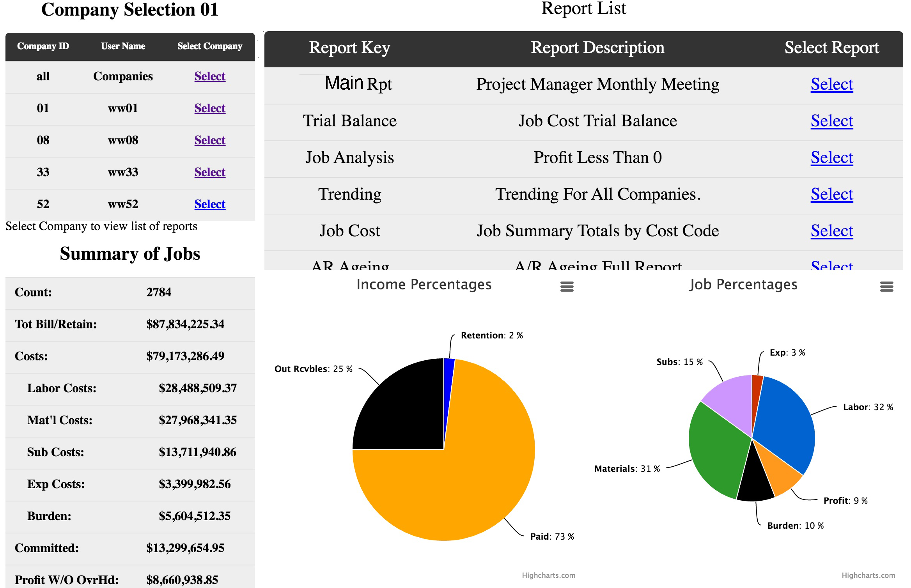
Task: Select the Main Rpt report
Action: pyautogui.click(x=831, y=84)
